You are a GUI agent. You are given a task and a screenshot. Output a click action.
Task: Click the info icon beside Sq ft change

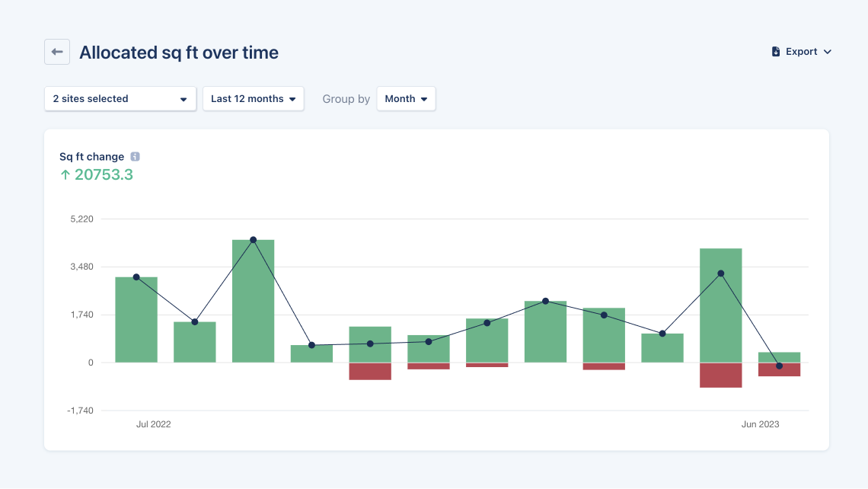click(135, 157)
